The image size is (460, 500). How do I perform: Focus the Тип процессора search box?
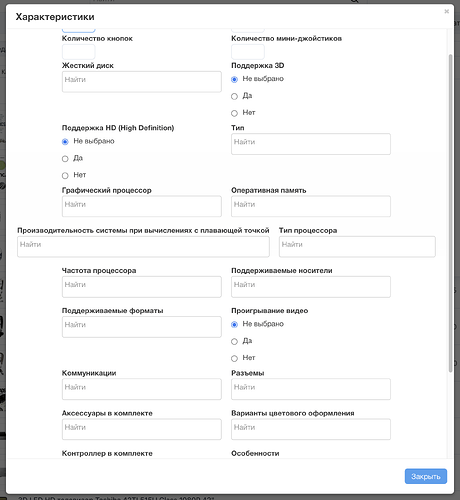pyautogui.click(x=357, y=247)
